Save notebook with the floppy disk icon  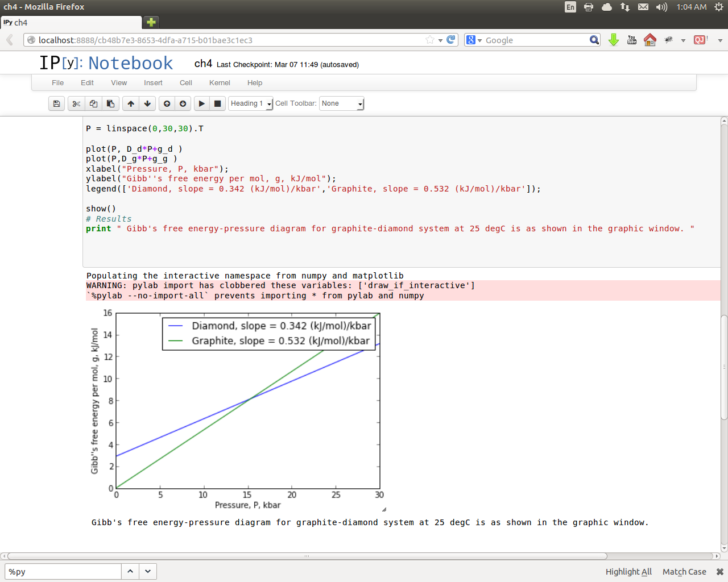(56, 103)
